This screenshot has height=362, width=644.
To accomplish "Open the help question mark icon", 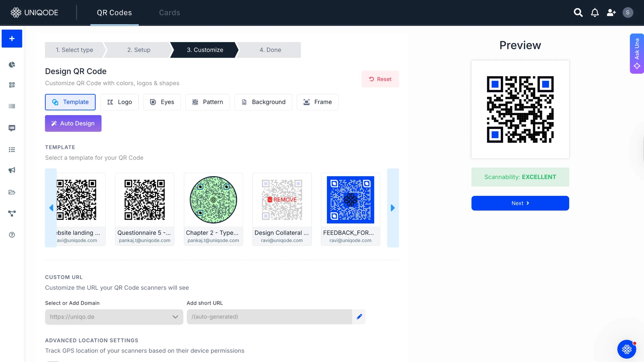I will point(12,235).
